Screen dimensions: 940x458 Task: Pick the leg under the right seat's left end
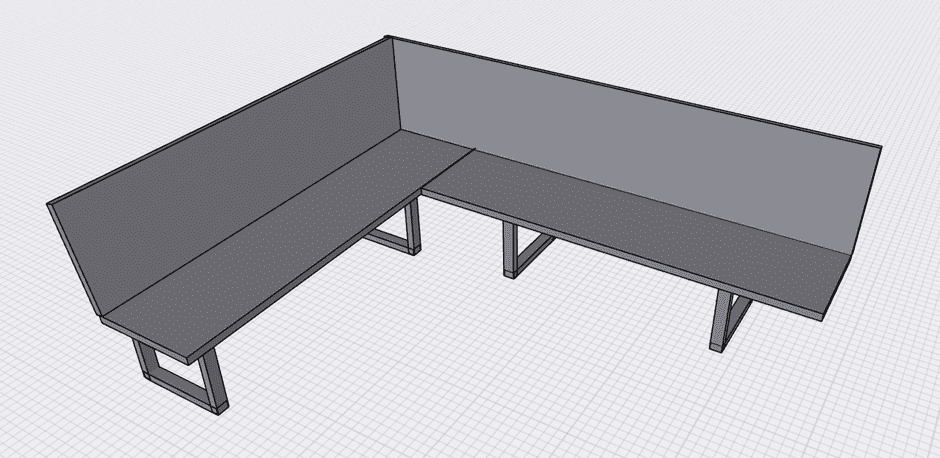pos(513,250)
